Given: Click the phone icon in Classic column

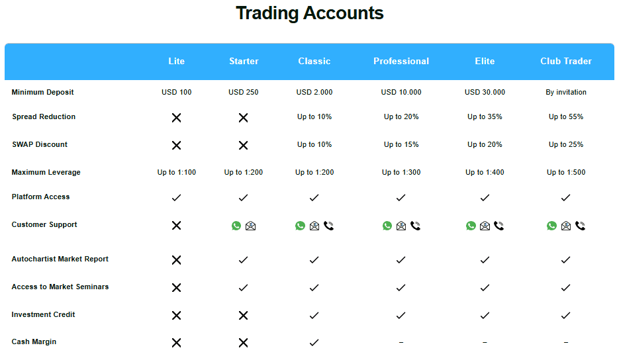Looking at the screenshot, I should pyautogui.click(x=329, y=226).
